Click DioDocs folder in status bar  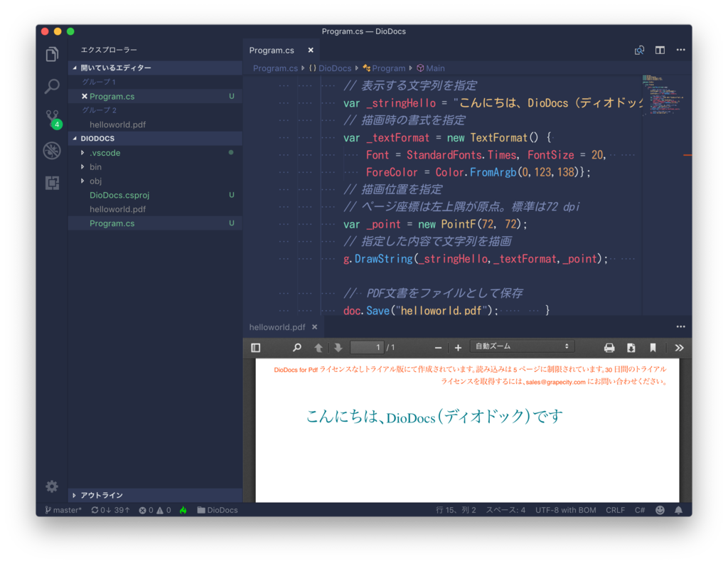pos(218,510)
